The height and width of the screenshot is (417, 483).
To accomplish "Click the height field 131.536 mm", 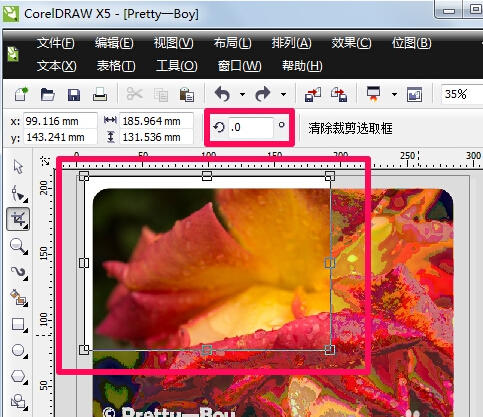I will 156,137.
